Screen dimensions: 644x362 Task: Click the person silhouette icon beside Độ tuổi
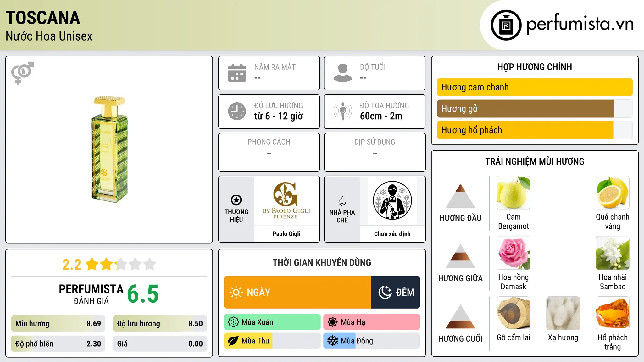pos(343,73)
